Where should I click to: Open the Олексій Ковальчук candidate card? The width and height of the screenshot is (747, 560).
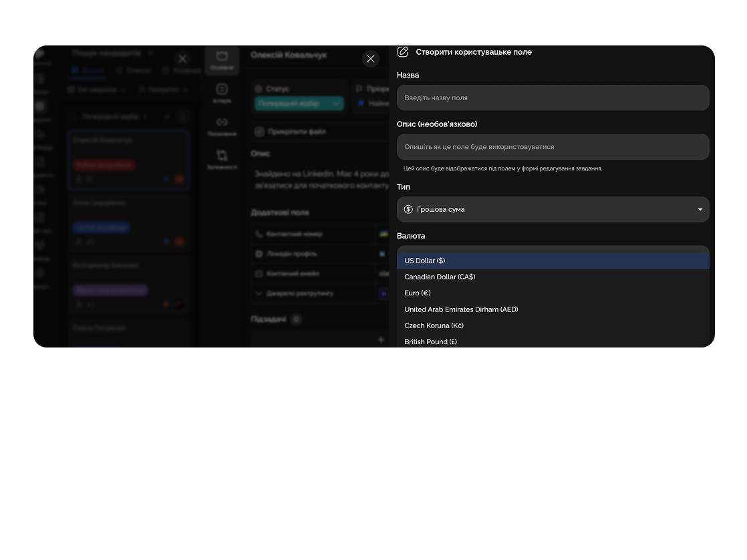pyautogui.click(x=128, y=160)
